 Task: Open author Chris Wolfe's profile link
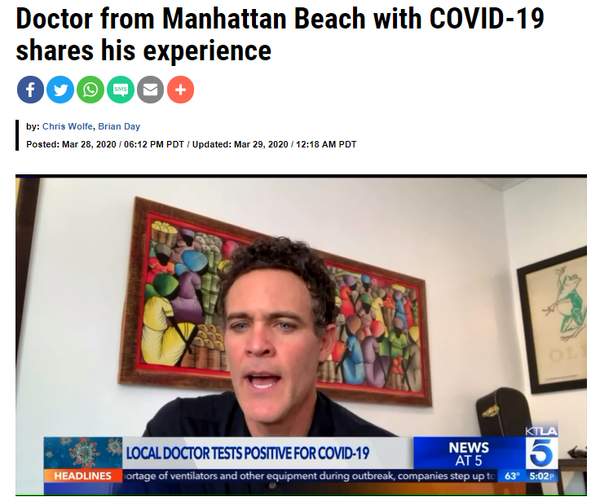[x=67, y=126]
